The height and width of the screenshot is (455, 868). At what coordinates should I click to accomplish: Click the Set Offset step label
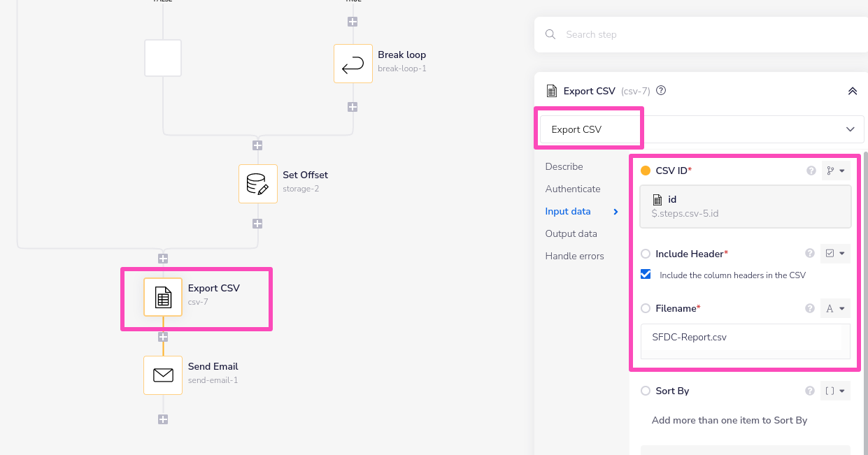point(305,175)
